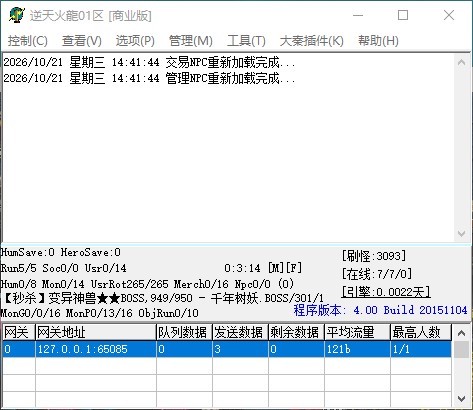Maximize the 逆天火龍01区 window

(403, 15)
